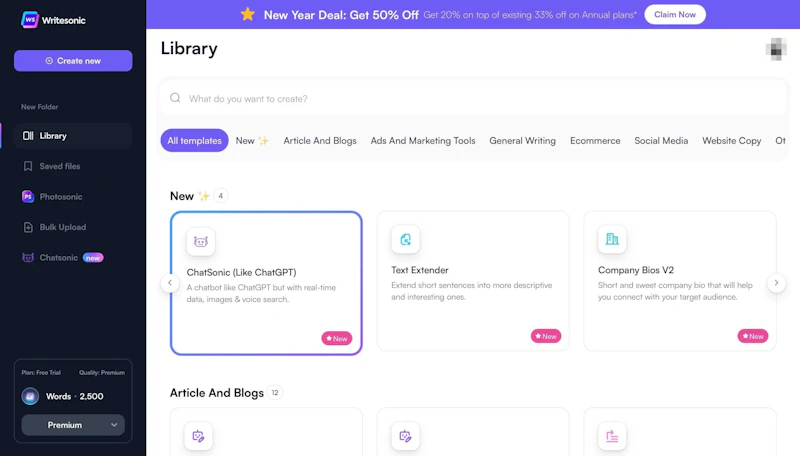Select the Ads And Marketing Tools tab
Image resolution: width=800 pixels, height=456 pixels.
[x=423, y=140]
